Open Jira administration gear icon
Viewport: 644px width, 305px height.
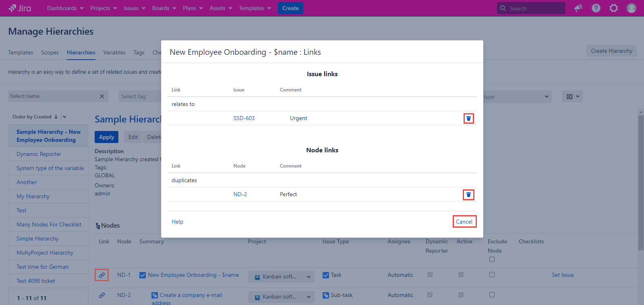coord(614,8)
